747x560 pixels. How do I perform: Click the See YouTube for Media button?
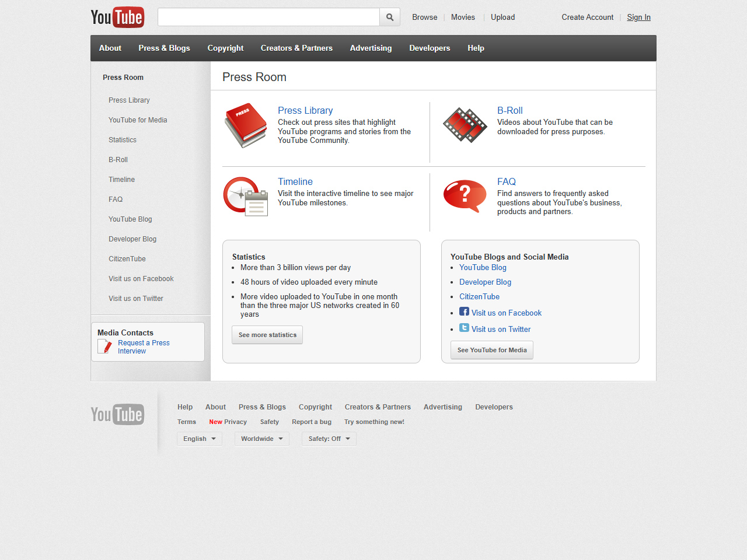tap(492, 350)
